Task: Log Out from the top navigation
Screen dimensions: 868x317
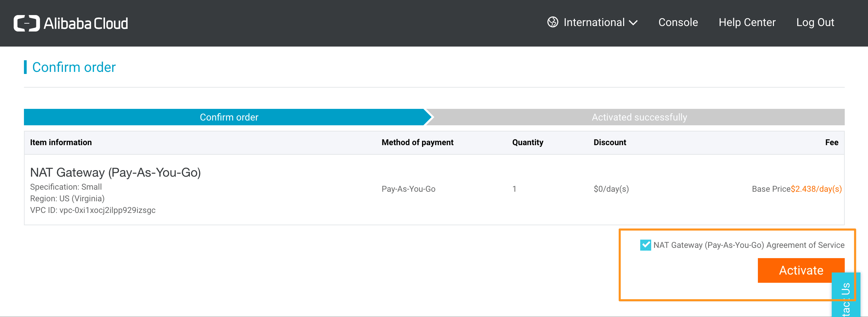Action: (x=815, y=22)
